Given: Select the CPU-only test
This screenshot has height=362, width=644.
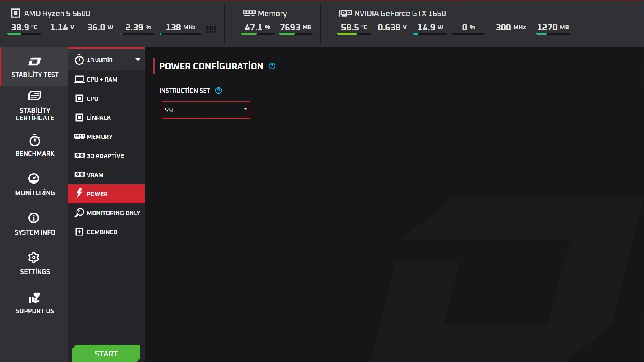Looking at the screenshot, I should click(x=106, y=99).
